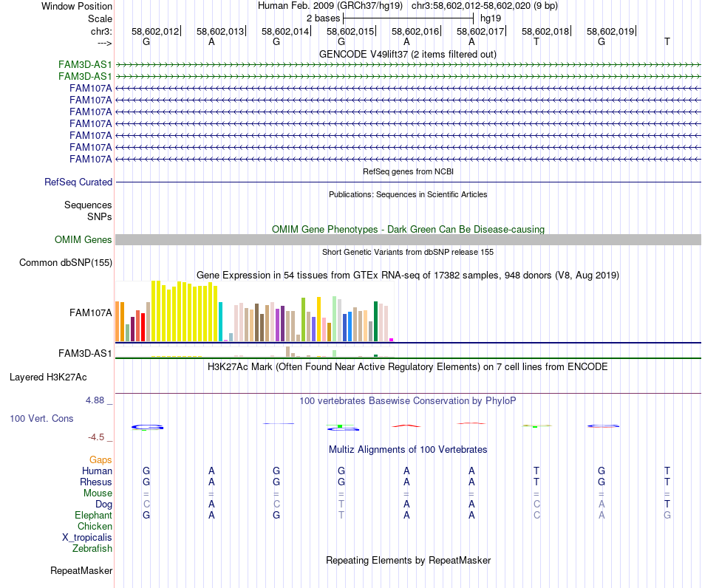Image resolution: width=702 pixels, height=588 pixels.
Task: Click the gray OMIM Genes item bar
Action: coord(408,240)
